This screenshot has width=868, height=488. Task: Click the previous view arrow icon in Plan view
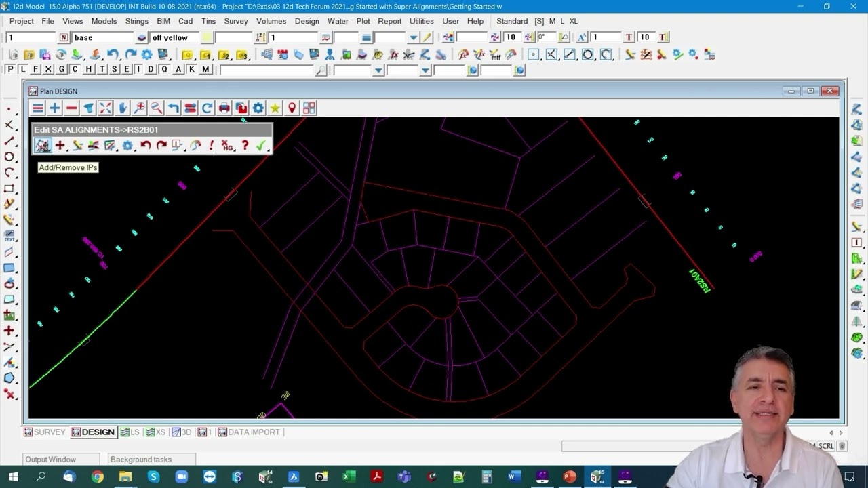[x=174, y=108]
